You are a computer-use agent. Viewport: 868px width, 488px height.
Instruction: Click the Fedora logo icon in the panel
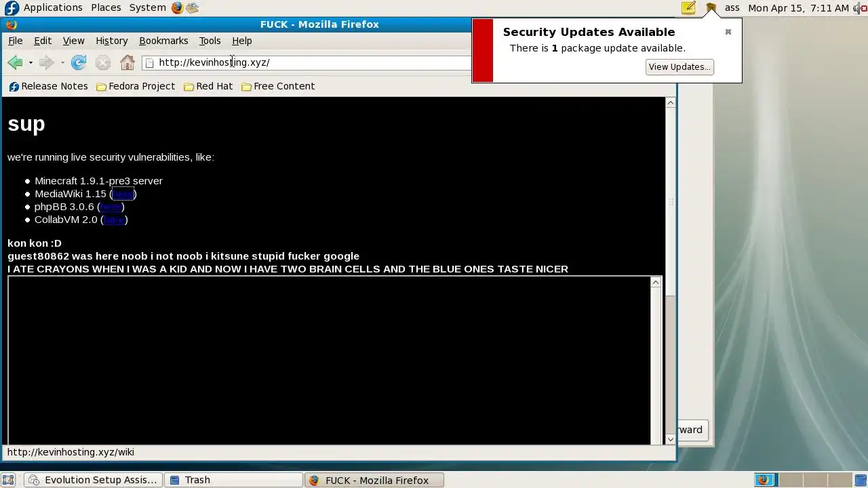click(x=12, y=8)
